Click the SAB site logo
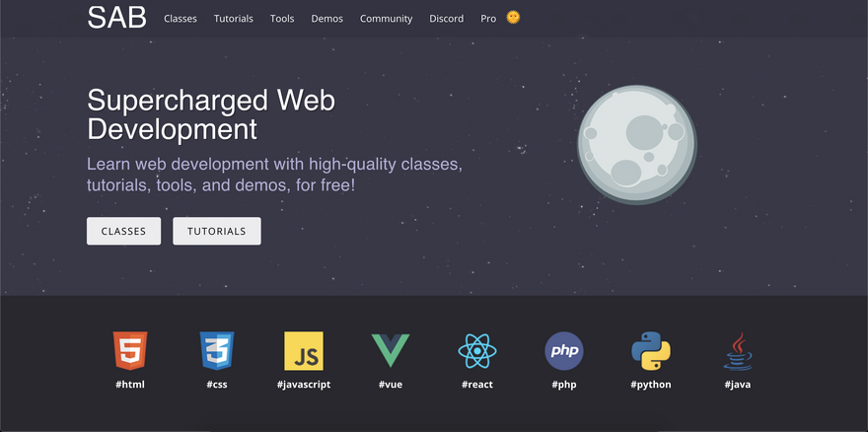Image resolution: width=868 pixels, height=432 pixels. click(116, 18)
